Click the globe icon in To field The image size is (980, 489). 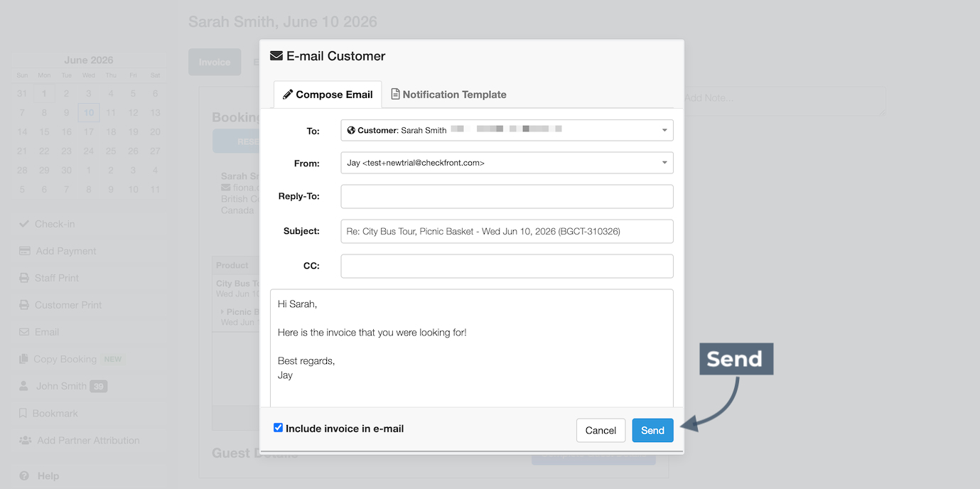351,130
